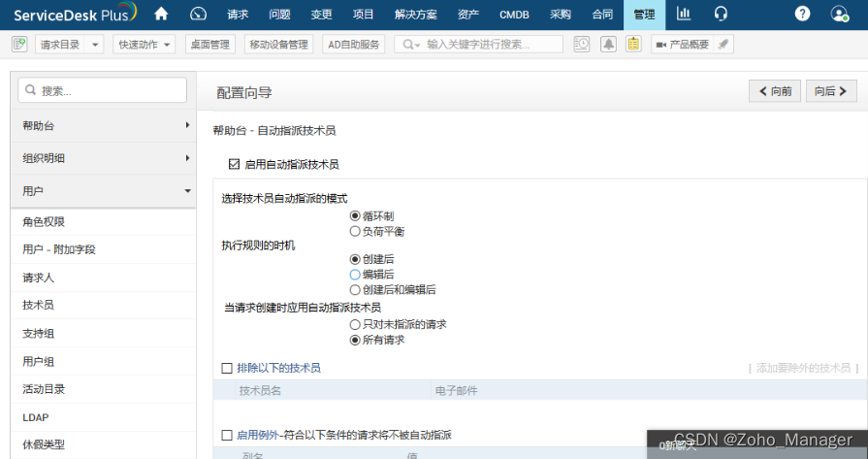Screen dimensions: 868x459
Task: Select 创建后 radio option
Action: (355, 258)
